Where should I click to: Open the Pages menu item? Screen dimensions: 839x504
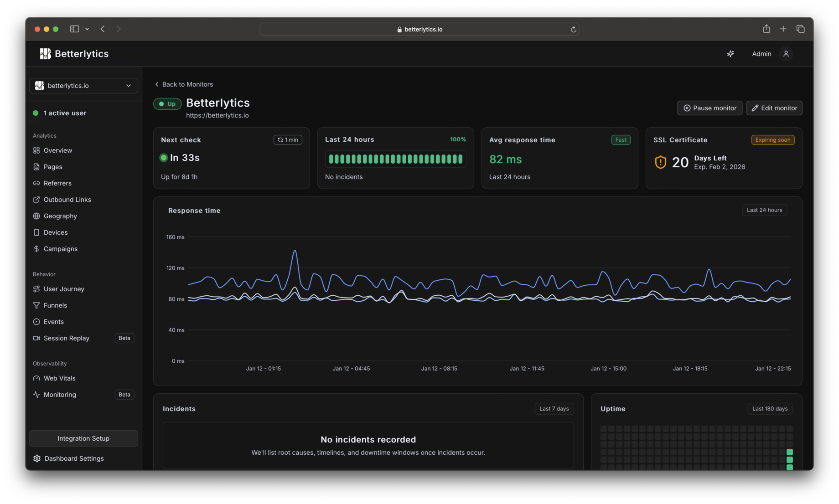point(53,167)
